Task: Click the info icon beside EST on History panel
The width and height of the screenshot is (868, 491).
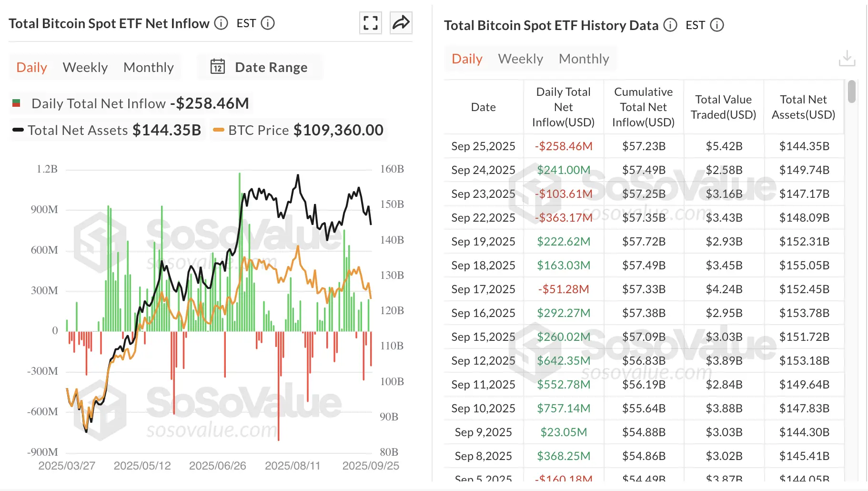Action: [717, 25]
